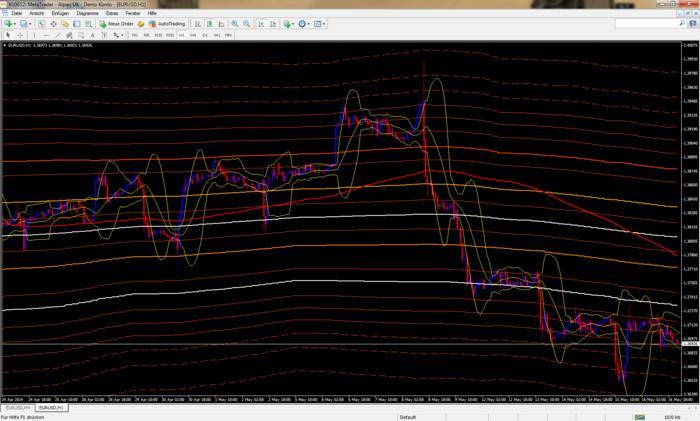Open MetaEditor gold coin icon
Viewport: 700px width, 421px height.
141,24
